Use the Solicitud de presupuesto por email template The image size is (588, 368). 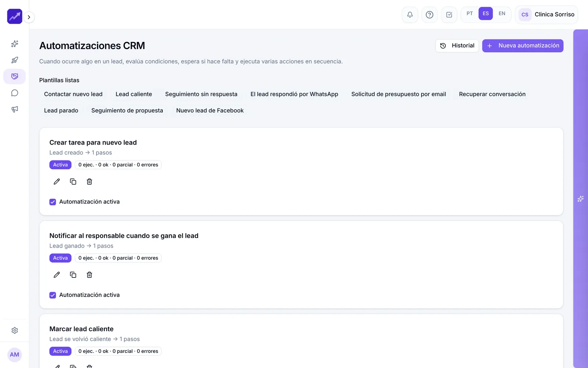[398, 94]
